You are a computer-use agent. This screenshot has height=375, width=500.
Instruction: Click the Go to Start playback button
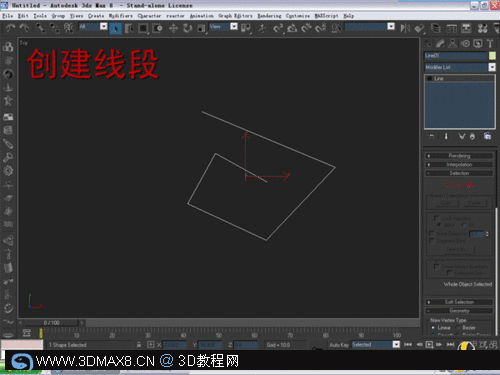pos(408,344)
